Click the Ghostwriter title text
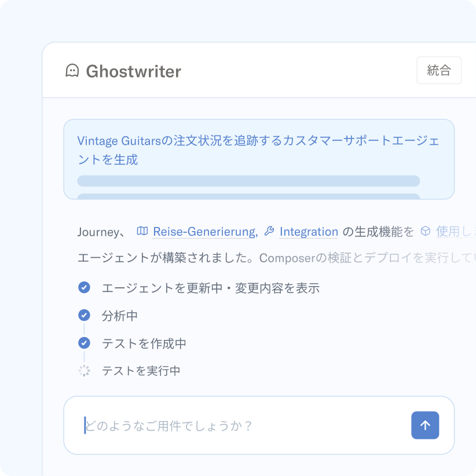476x476 pixels. (x=134, y=71)
